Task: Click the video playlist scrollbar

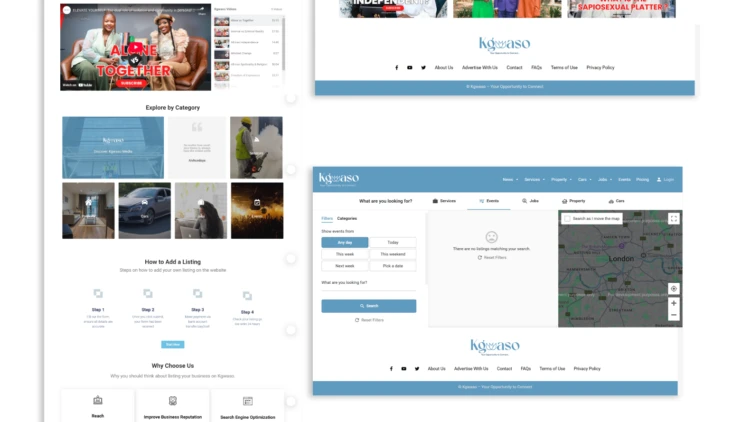Action: [x=284, y=43]
